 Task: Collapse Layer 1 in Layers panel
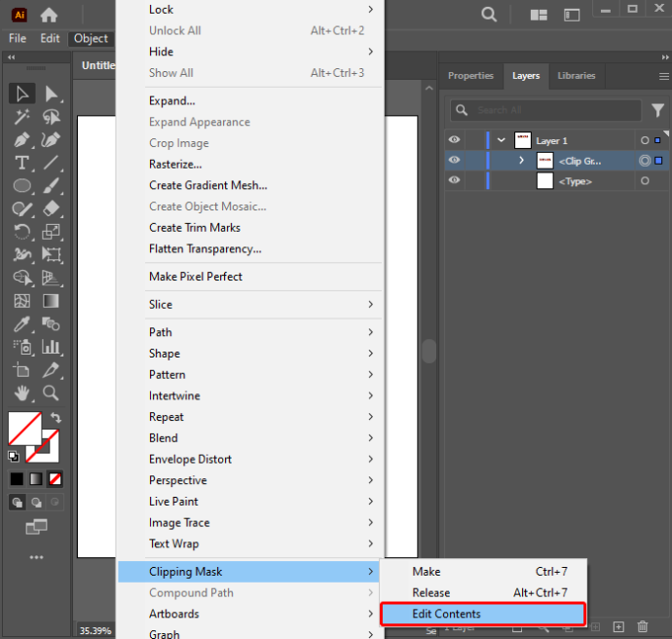click(x=501, y=140)
